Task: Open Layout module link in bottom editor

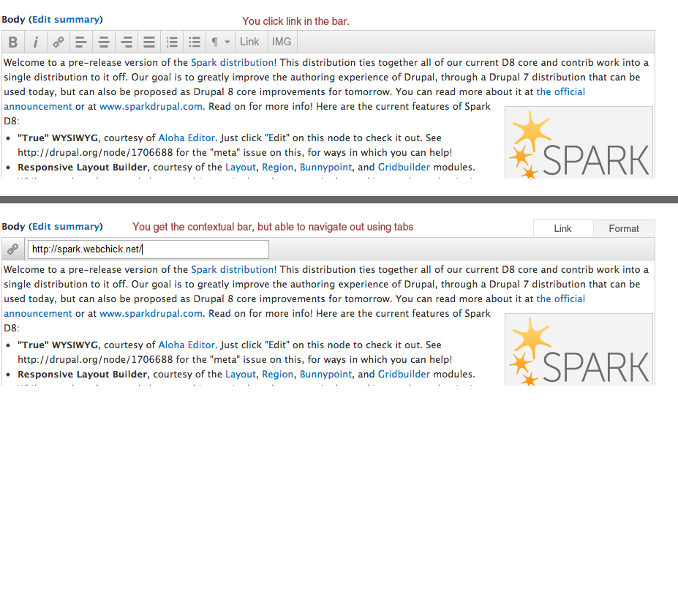Action: click(x=241, y=375)
